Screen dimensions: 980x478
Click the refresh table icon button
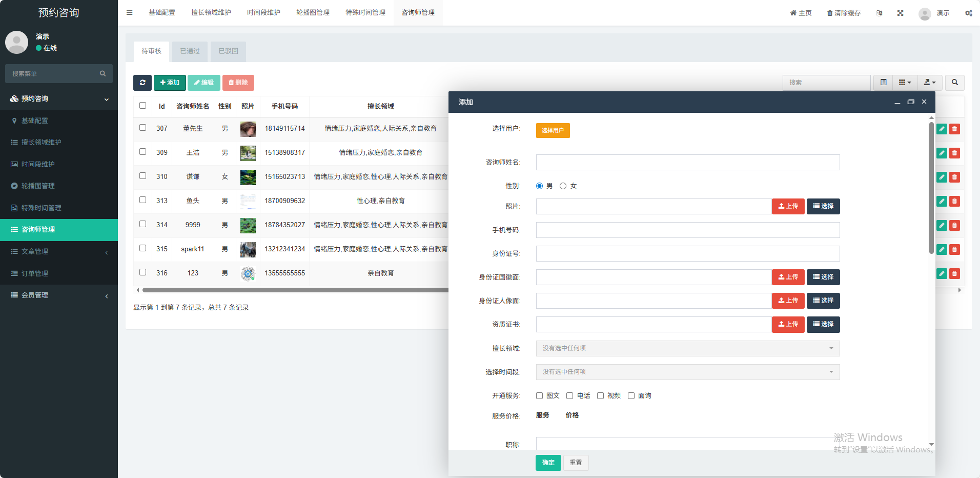[142, 83]
